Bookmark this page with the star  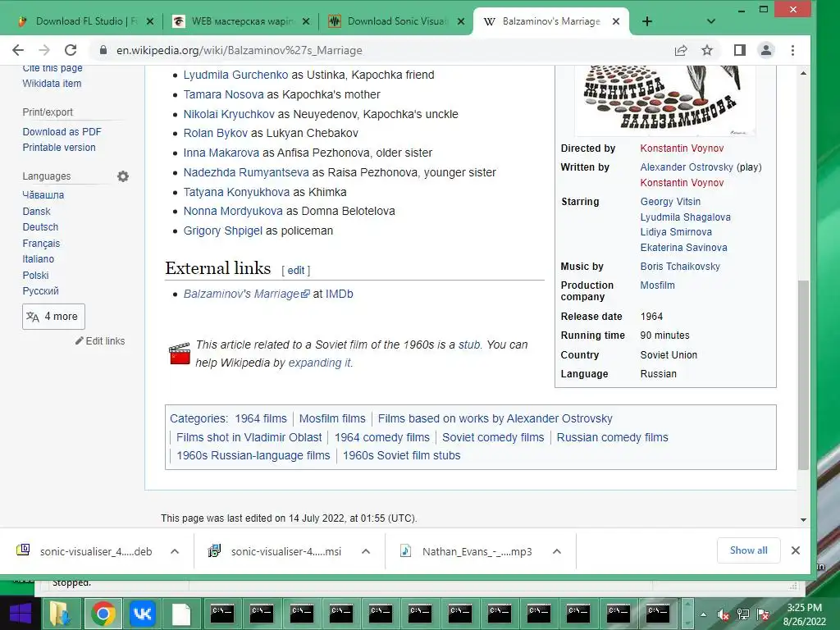point(707,50)
